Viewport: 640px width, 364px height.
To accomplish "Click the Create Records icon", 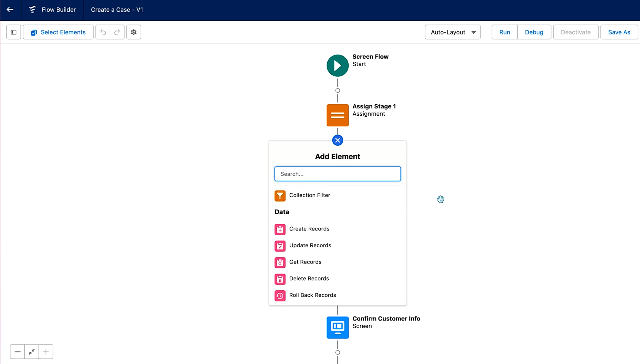I will coord(280,229).
